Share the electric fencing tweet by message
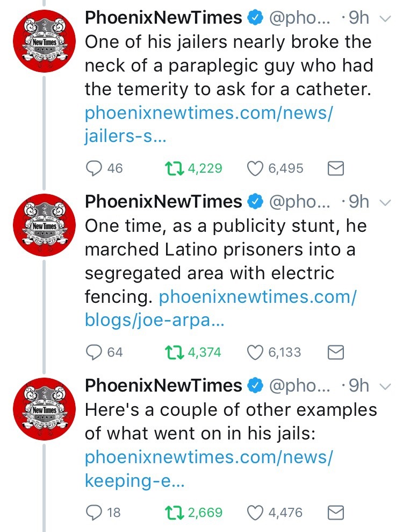This screenshot has width=403, height=532. click(x=335, y=352)
